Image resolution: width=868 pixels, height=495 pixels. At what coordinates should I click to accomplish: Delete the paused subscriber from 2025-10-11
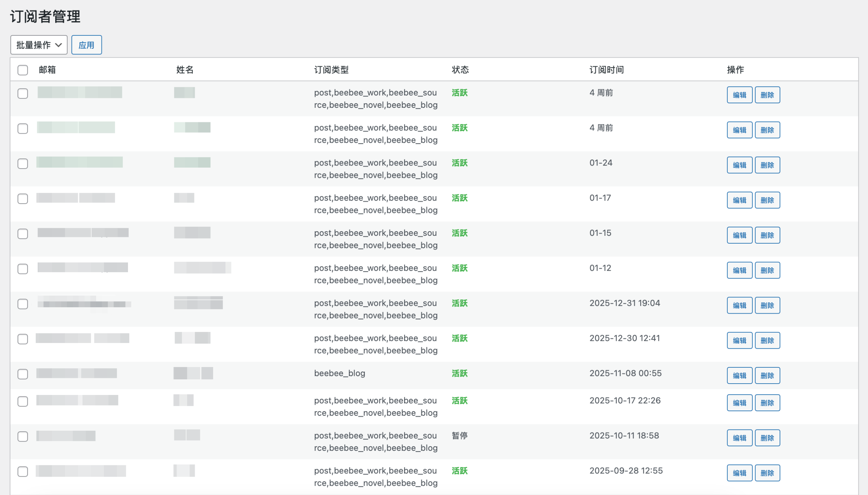point(767,438)
